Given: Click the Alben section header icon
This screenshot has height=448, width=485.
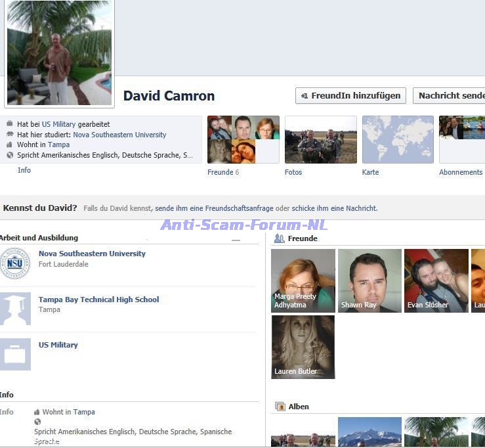Looking at the screenshot, I should [280, 407].
